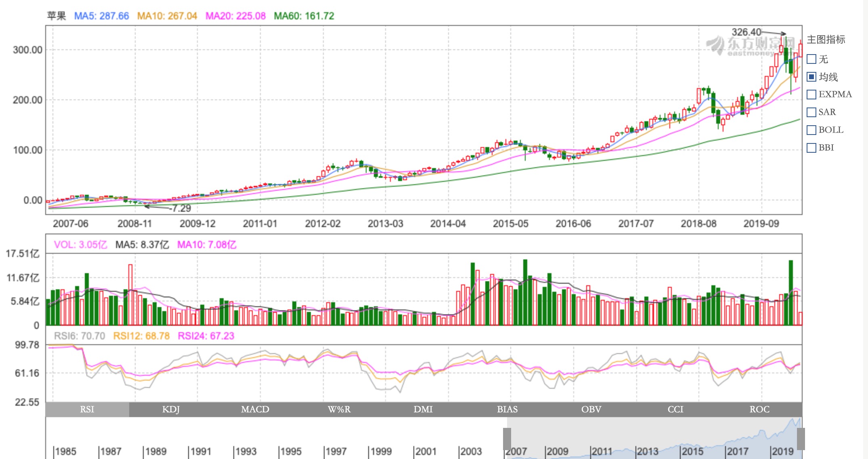Image resolution: width=868 pixels, height=459 pixels.
Task: Switch to the KDJ tab
Action: [x=171, y=409]
